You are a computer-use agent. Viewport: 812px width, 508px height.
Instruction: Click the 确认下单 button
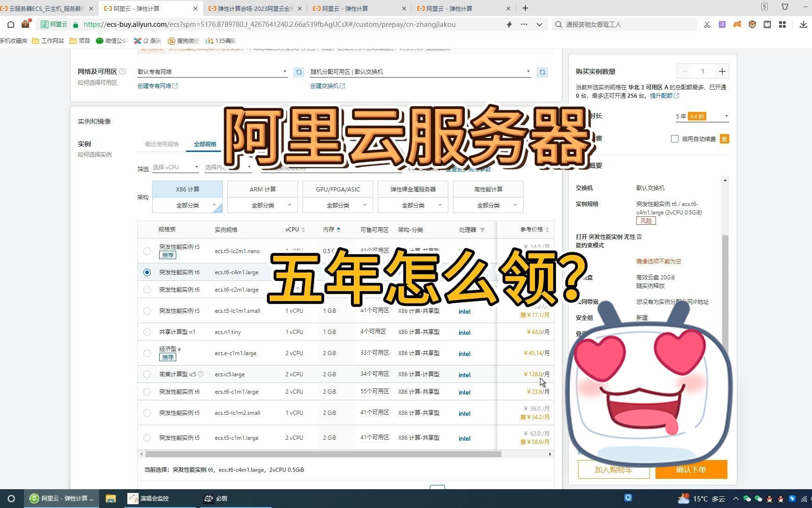[x=691, y=469]
